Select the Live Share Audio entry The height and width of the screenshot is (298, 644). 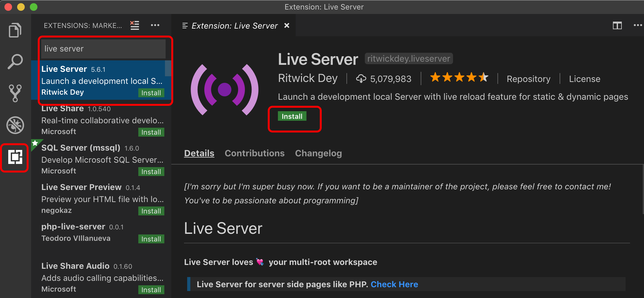pyautogui.click(x=101, y=277)
